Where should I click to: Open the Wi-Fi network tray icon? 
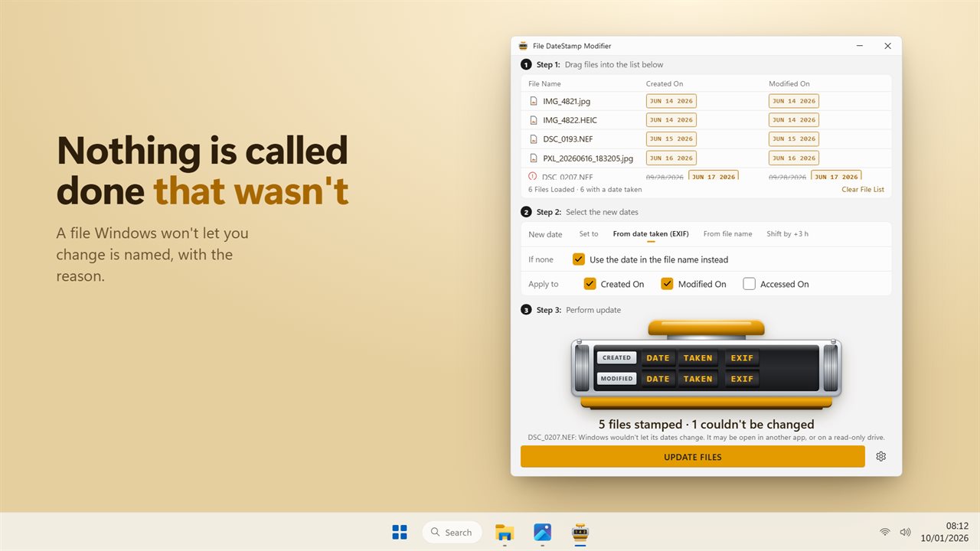point(885,532)
